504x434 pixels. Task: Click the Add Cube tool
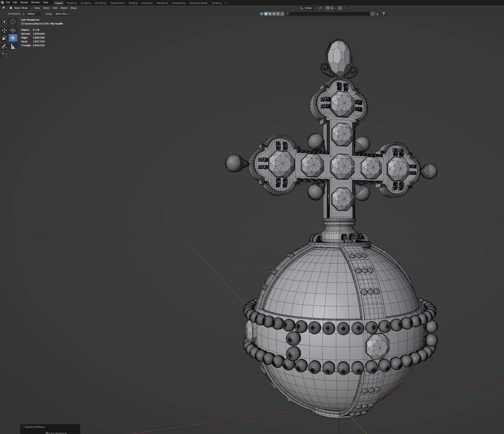(4, 55)
